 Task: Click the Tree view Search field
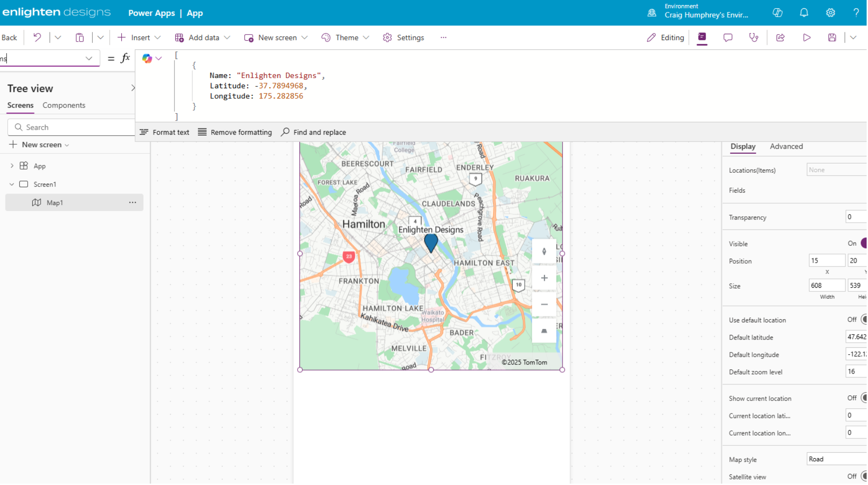[72, 127]
